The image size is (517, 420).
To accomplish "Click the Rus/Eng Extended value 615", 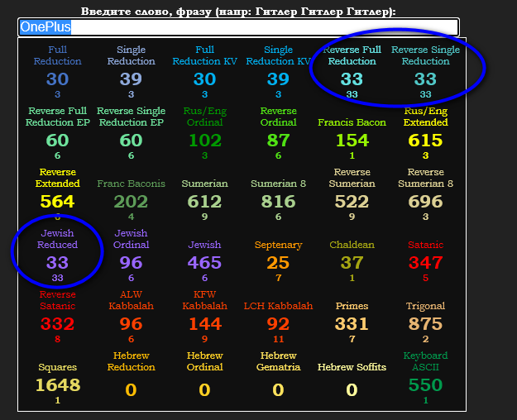I will coord(425,141).
